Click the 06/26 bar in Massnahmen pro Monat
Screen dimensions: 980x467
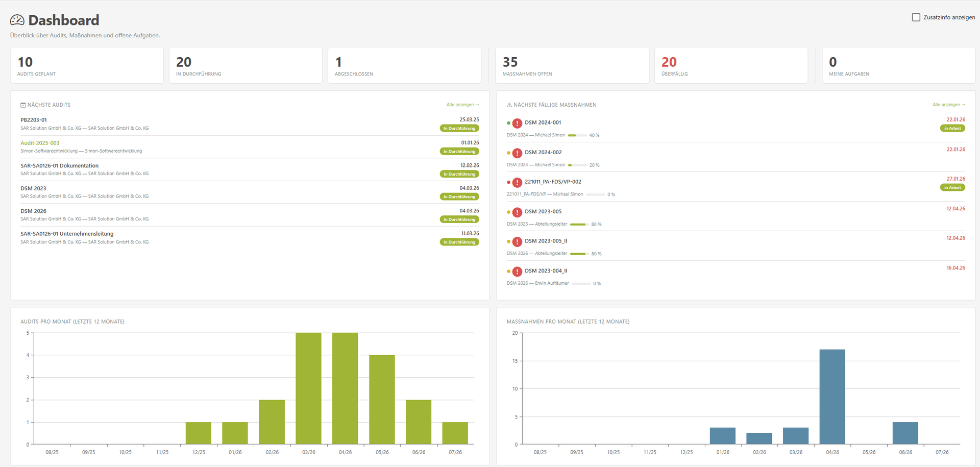905,433
